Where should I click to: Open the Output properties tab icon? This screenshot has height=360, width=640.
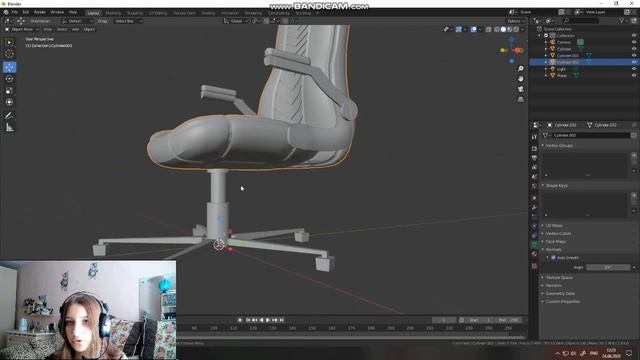click(534, 158)
